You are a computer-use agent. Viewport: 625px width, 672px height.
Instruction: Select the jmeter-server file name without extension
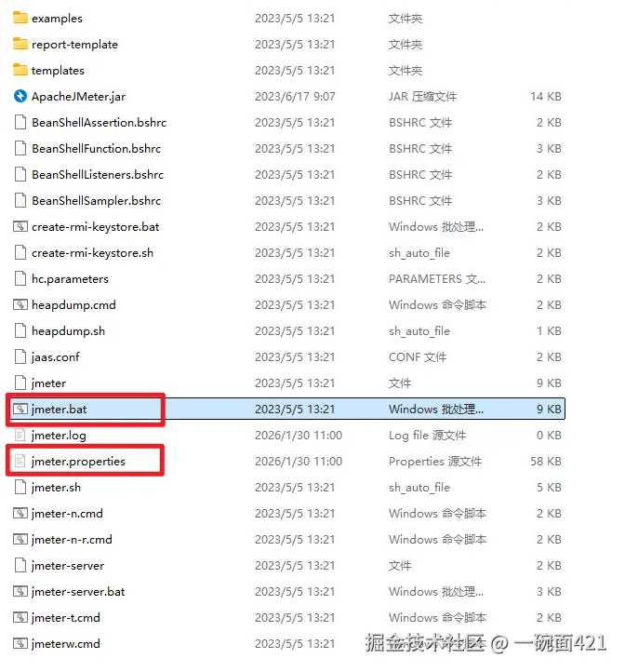tap(68, 566)
